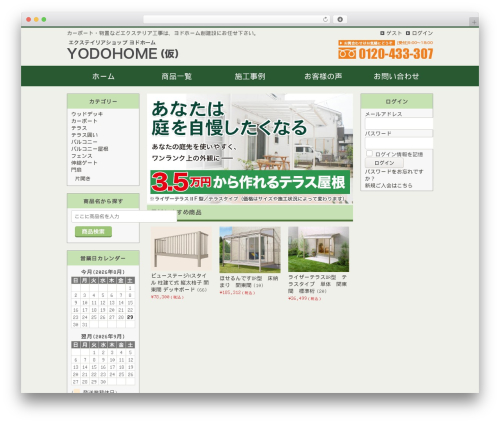Click the ログイン icon link in header

419,33
